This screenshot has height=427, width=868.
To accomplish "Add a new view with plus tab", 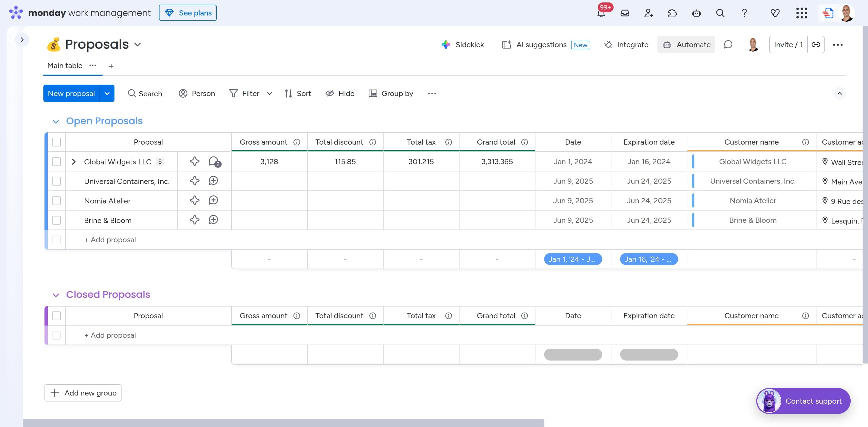I will click(x=111, y=66).
